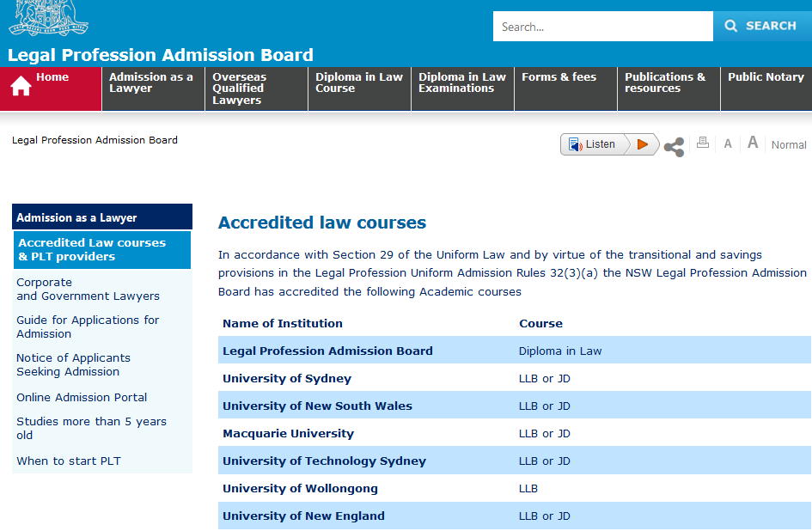This screenshot has height=531, width=812.
Task: Open Corporate and Government Lawyers link
Action: click(88, 290)
